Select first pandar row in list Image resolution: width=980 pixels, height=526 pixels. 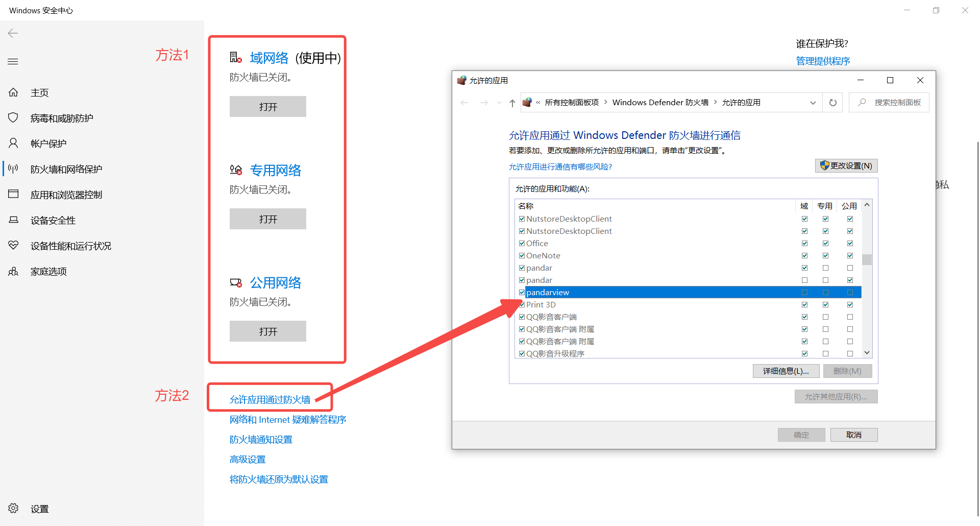pyautogui.click(x=688, y=268)
